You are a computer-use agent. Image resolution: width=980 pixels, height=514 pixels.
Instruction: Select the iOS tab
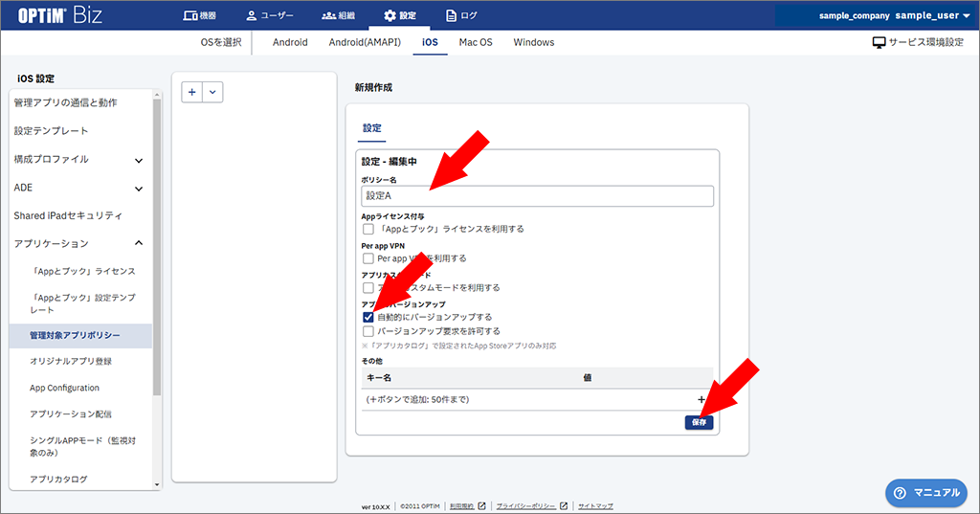(x=430, y=42)
